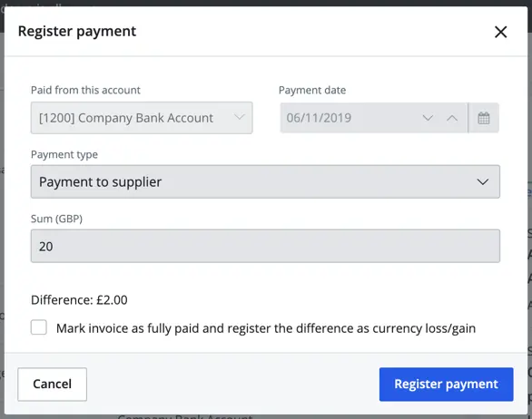Open the calendar date picker icon

tap(484, 118)
